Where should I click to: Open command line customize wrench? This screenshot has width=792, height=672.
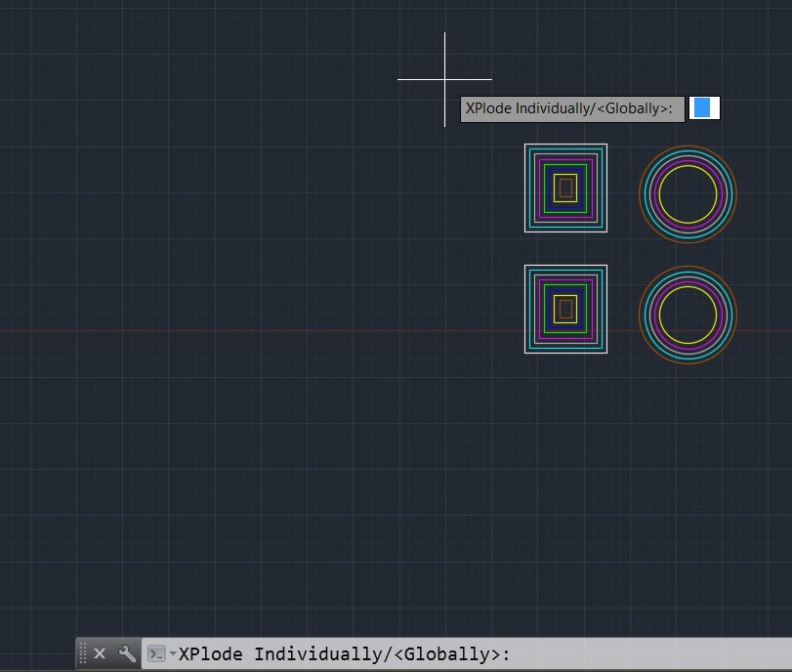[127, 653]
